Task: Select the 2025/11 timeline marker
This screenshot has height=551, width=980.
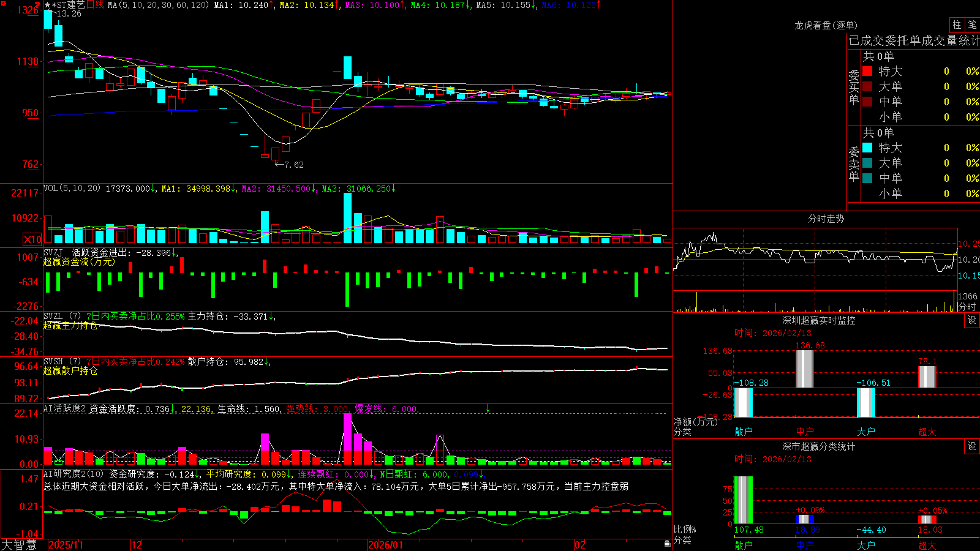Action: click(x=66, y=545)
